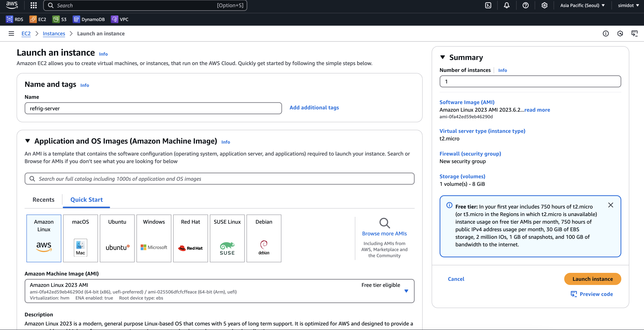Select the Debian OS image tile
Image resolution: width=644 pixels, height=330 pixels.
[264, 238]
